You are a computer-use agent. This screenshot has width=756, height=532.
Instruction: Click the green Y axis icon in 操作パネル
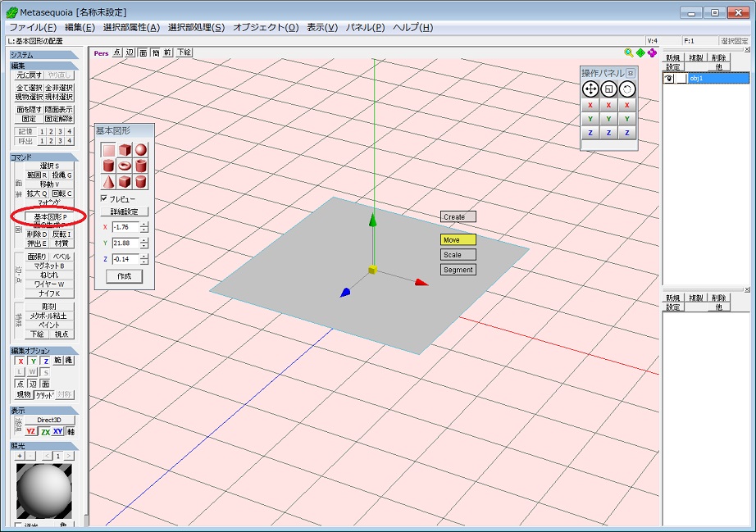pyautogui.click(x=590, y=118)
